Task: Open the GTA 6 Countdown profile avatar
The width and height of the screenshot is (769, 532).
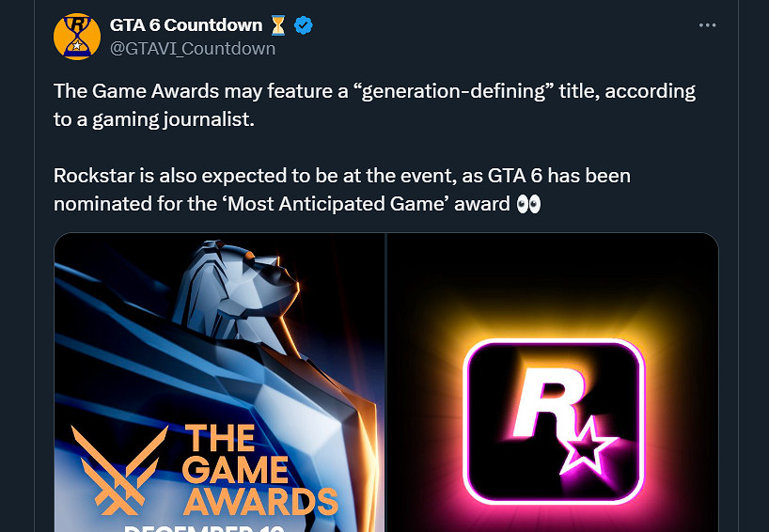Action: [77, 37]
